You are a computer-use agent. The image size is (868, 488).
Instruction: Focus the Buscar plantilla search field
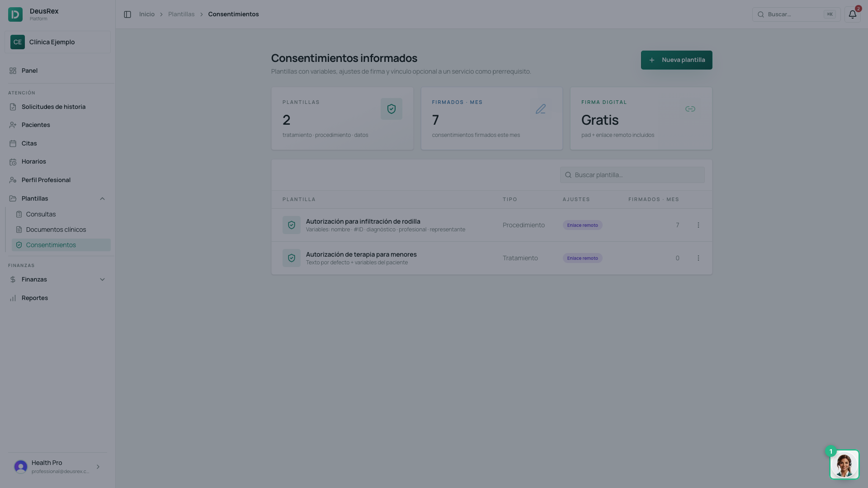(x=632, y=175)
